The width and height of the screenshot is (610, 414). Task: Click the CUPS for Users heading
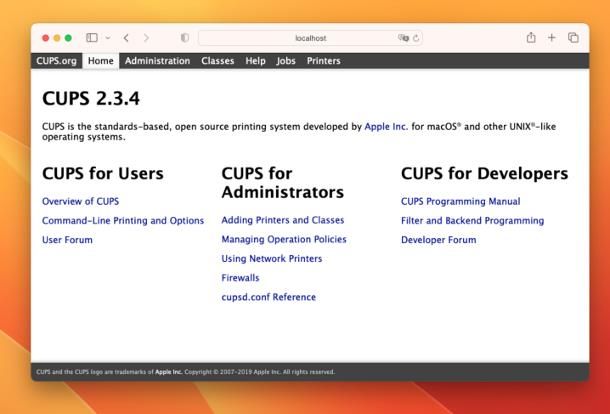point(103,174)
